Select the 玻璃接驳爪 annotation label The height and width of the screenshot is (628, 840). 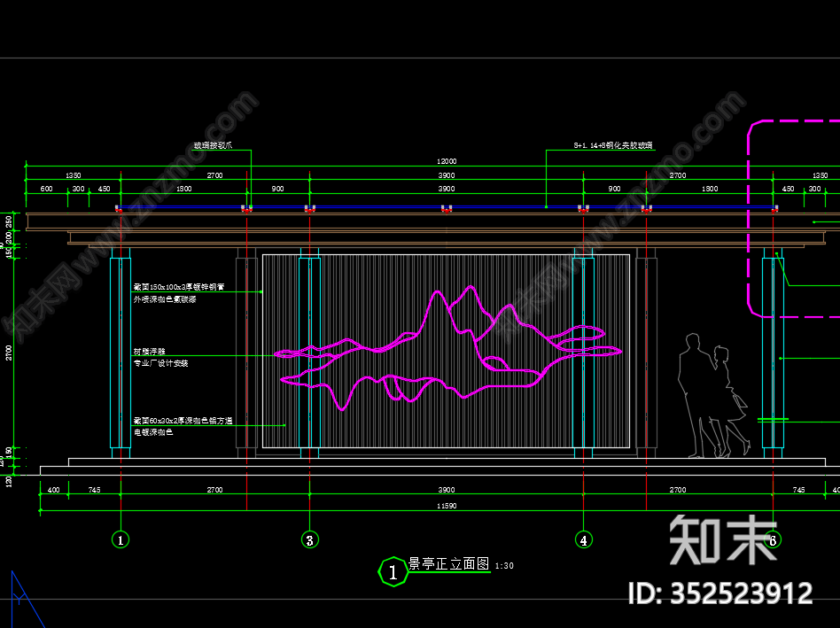[213, 145]
